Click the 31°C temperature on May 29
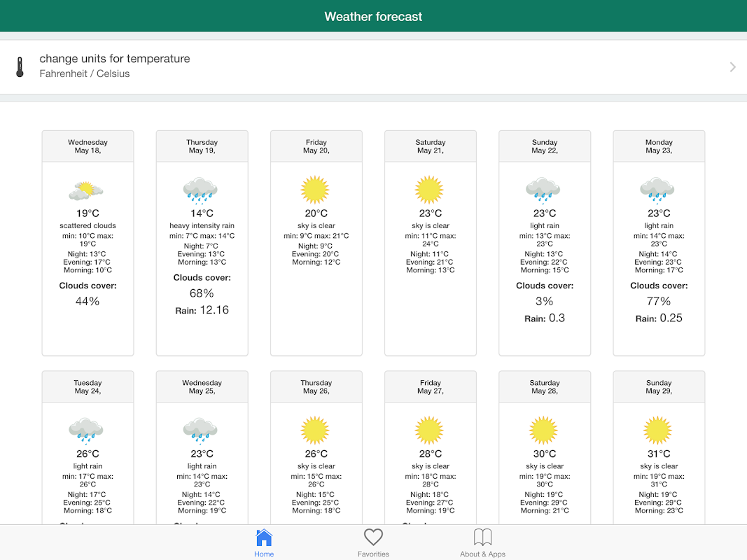747x560 pixels. (x=659, y=454)
